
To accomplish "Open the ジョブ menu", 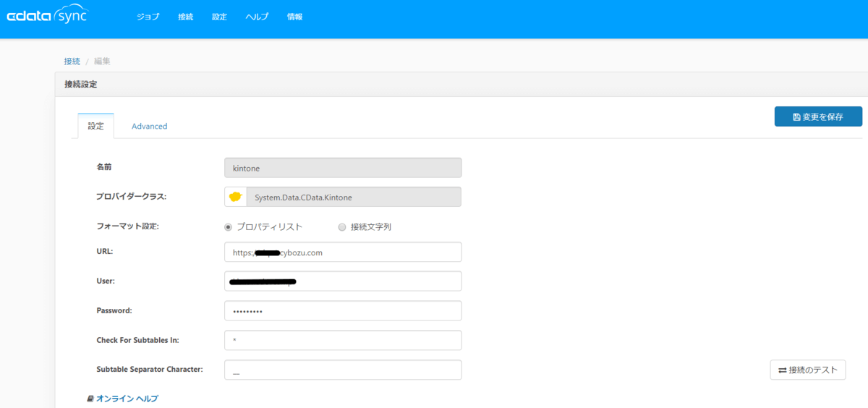I will pyautogui.click(x=148, y=17).
